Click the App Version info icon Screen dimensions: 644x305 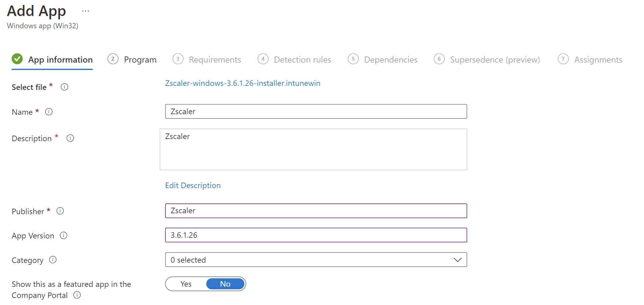[x=64, y=236]
